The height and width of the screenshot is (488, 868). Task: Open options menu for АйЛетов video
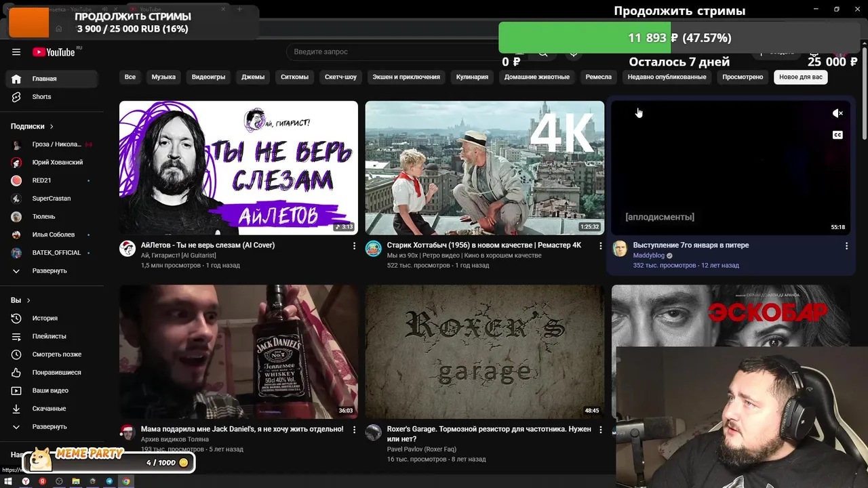coord(354,246)
